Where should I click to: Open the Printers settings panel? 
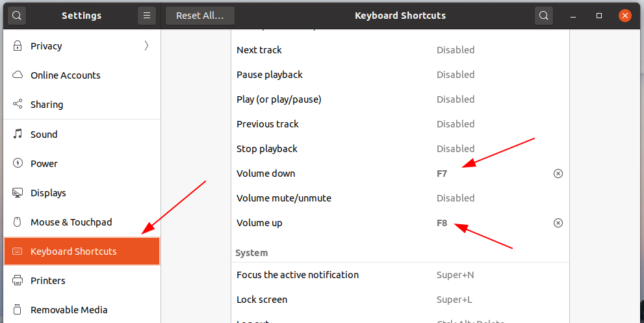coord(82,281)
